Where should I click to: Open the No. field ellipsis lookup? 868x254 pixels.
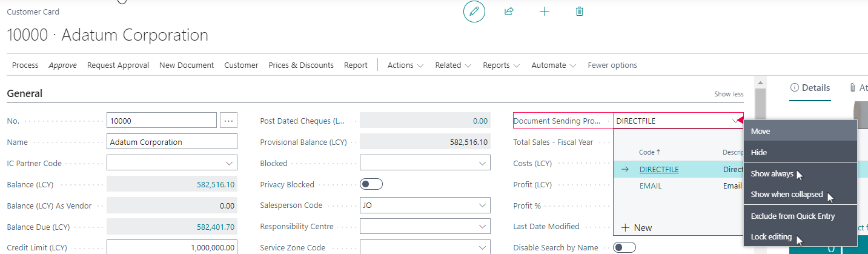click(228, 121)
